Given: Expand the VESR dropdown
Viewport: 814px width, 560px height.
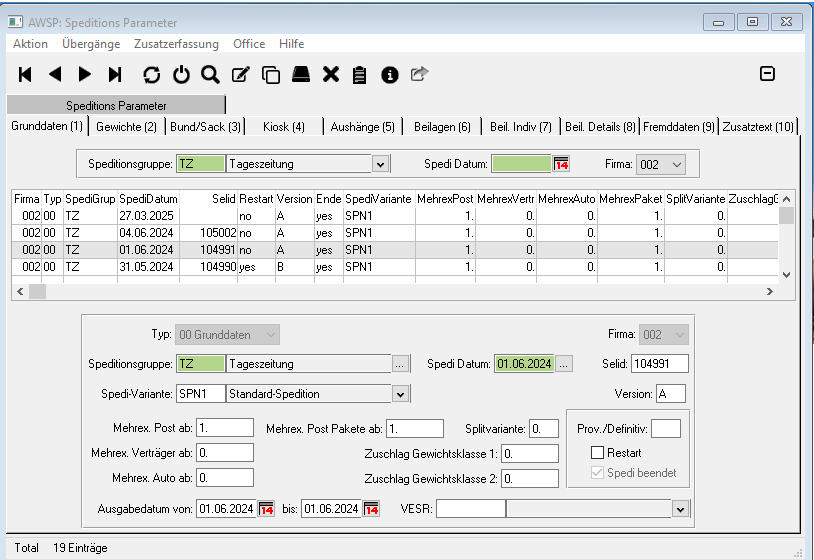Looking at the screenshot, I should 681,509.
